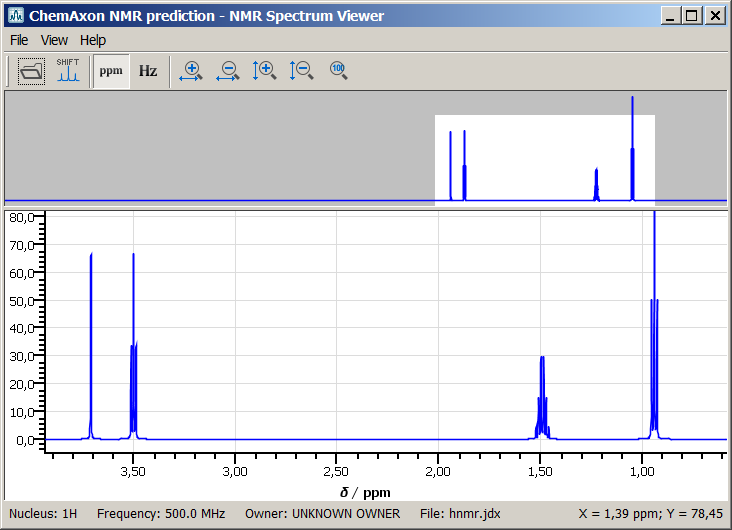Open the Help menu
Screen dimensions: 732x530
93,40
